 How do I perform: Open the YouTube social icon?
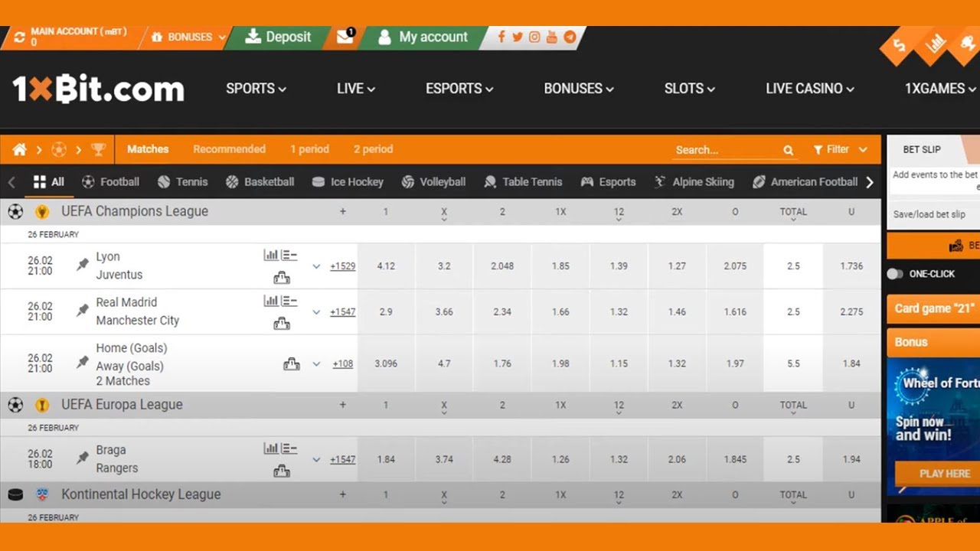click(x=552, y=37)
